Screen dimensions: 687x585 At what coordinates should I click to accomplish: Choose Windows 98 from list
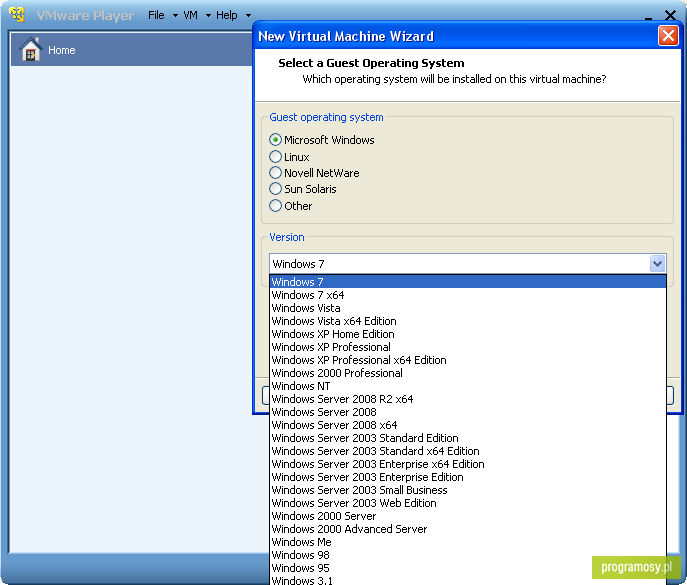468,555
